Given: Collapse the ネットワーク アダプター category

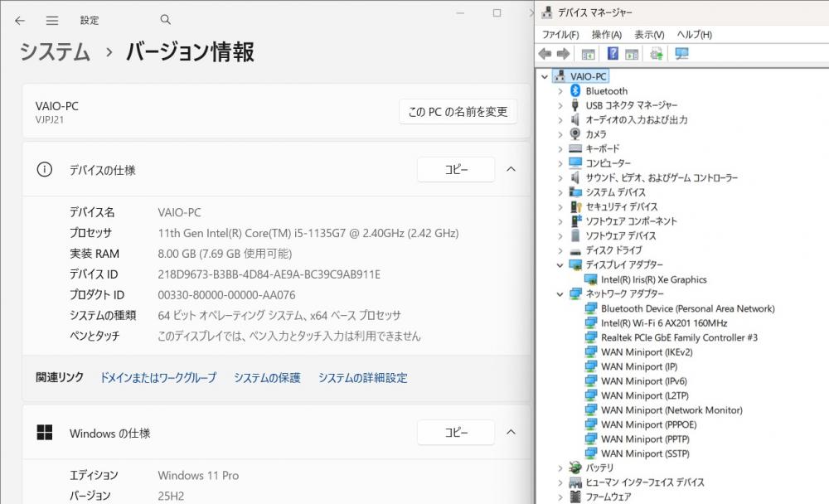Looking at the screenshot, I should pos(560,294).
